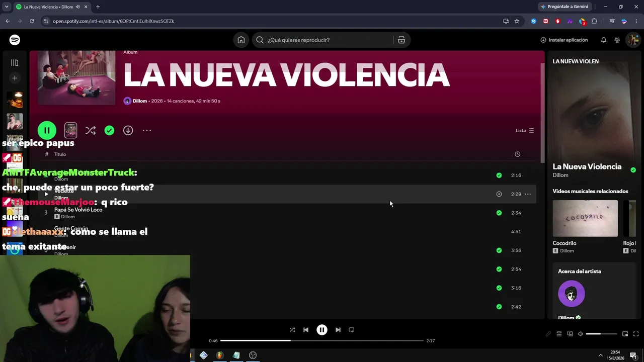Add the 2:29 track to Liked Songs

click(499, 194)
